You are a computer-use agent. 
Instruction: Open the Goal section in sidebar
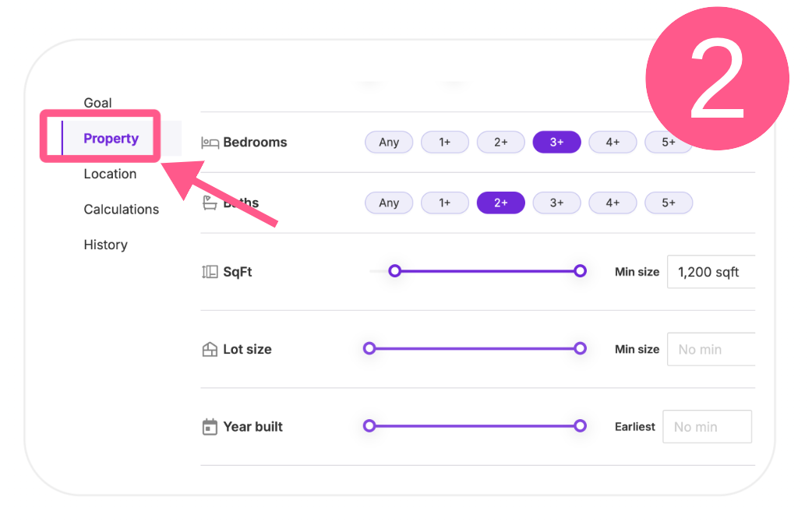pos(98,103)
